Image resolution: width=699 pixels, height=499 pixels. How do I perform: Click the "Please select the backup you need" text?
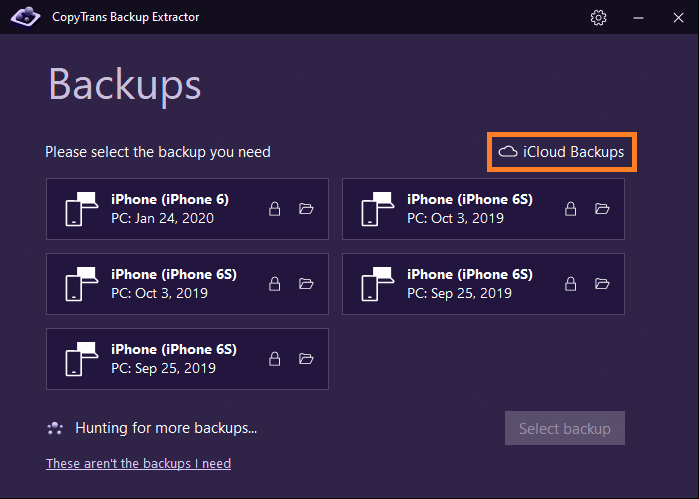click(158, 152)
